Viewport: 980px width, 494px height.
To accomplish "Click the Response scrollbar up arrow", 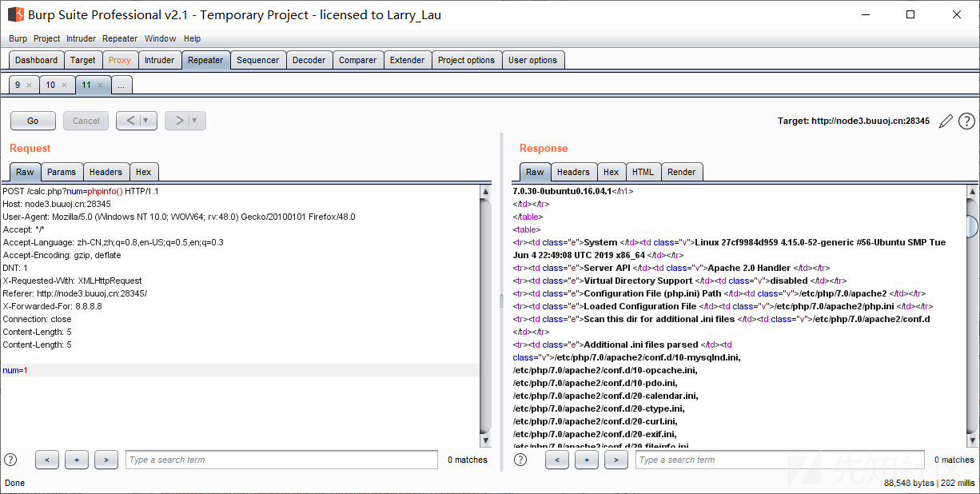I will coord(972,192).
